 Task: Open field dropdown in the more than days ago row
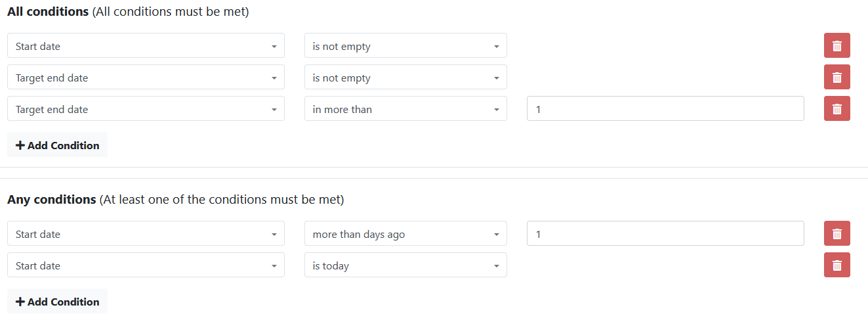[x=146, y=234]
